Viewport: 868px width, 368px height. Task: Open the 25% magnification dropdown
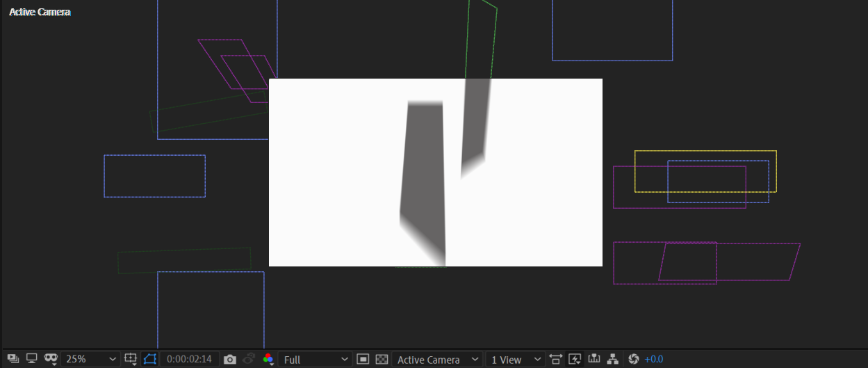pyautogui.click(x=90, y=359)
